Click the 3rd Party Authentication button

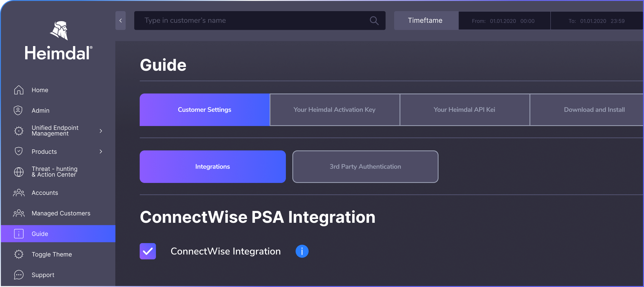tap(365, 167)
